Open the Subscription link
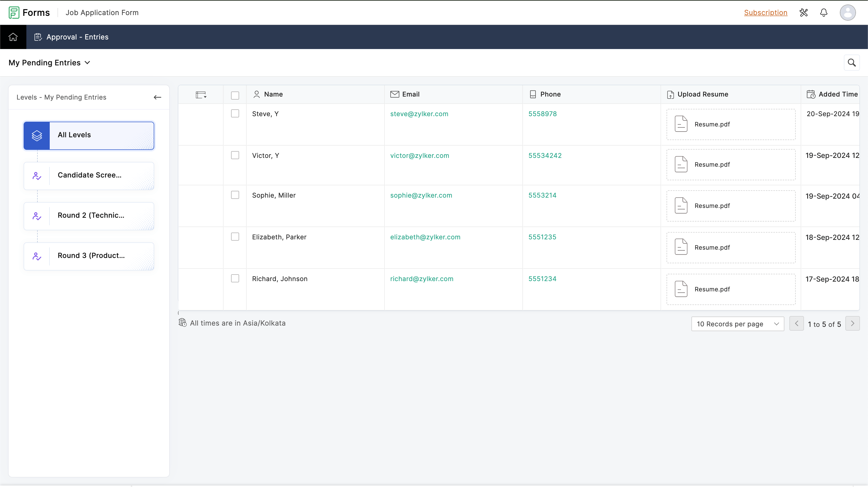868x487 pixels. (765, 13)
